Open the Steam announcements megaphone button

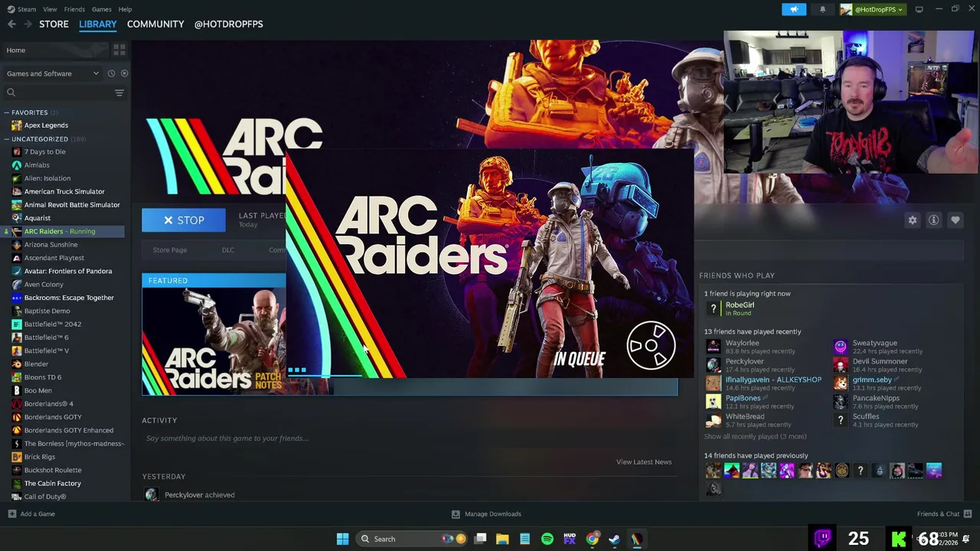click(794, 9)
